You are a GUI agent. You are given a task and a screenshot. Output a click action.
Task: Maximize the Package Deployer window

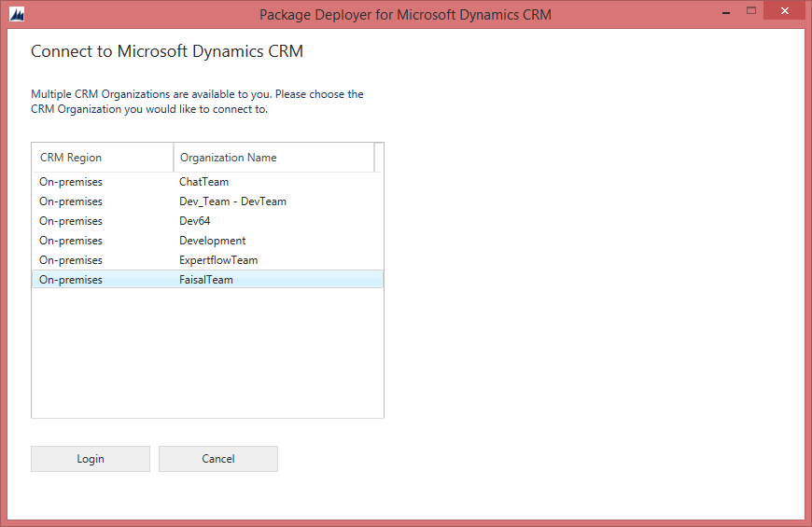coord(750,12)
